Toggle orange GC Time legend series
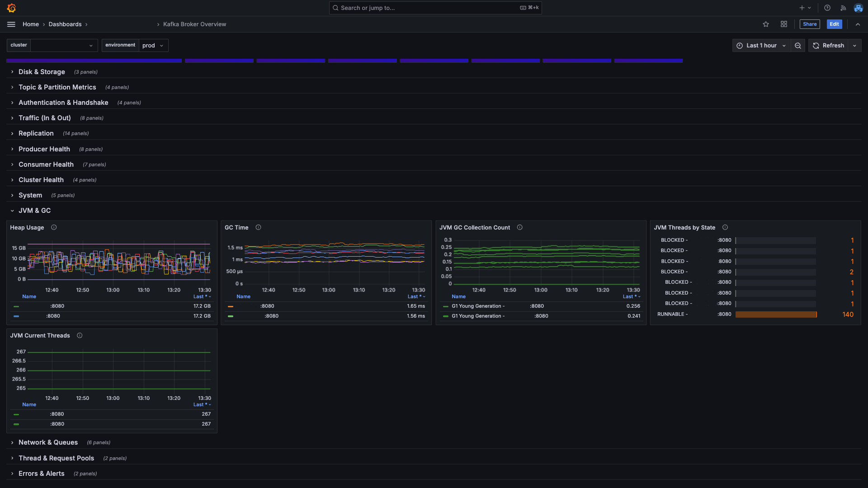Screen dimensions: 868x488 (267, 306)
